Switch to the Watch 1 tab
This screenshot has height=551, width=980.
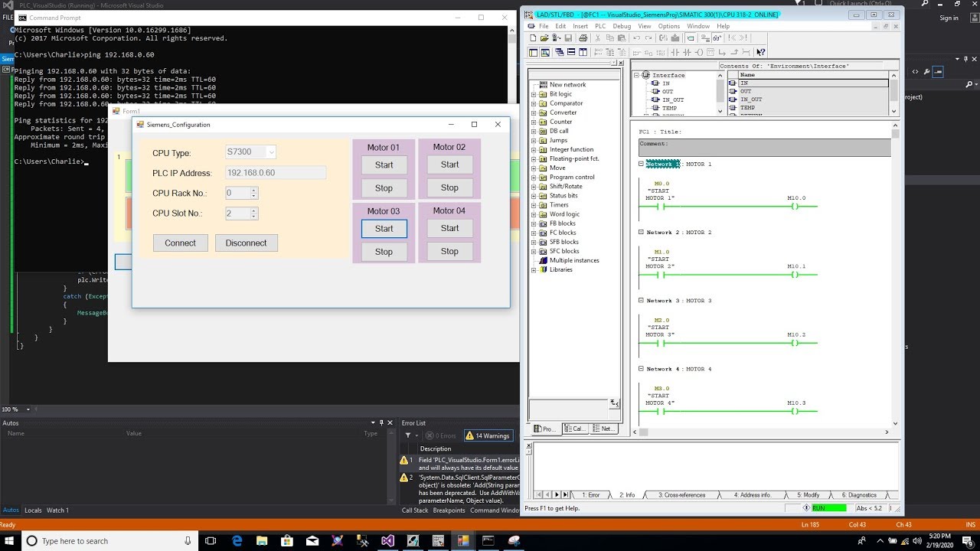[57, 510]
